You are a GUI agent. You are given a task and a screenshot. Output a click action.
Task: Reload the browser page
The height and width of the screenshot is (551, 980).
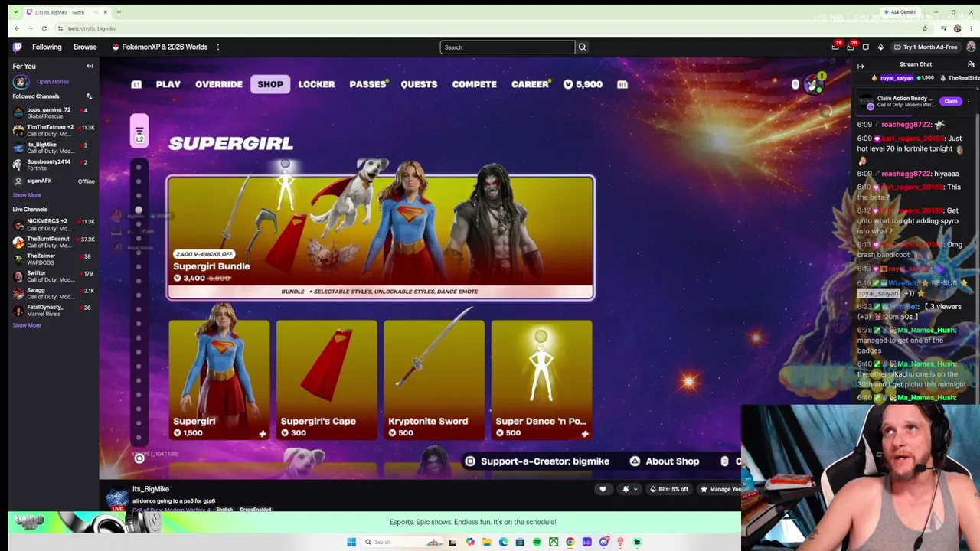point(44,28)
